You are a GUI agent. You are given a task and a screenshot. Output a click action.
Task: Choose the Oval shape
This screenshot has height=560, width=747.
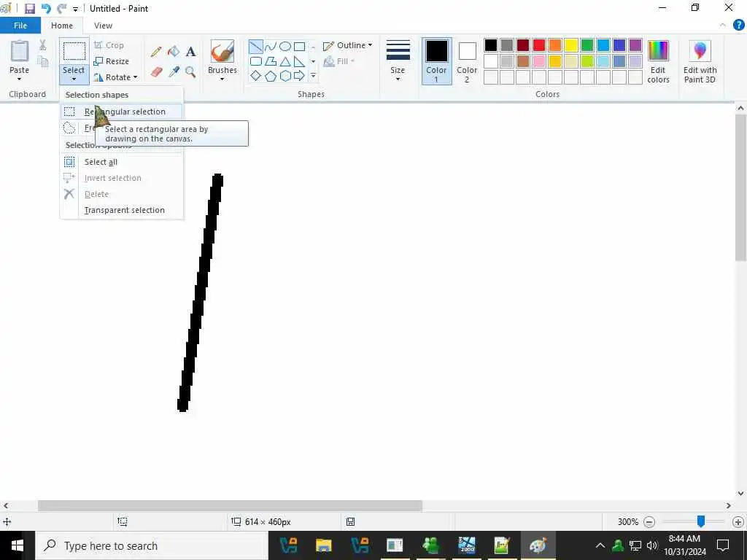point(285,47)
